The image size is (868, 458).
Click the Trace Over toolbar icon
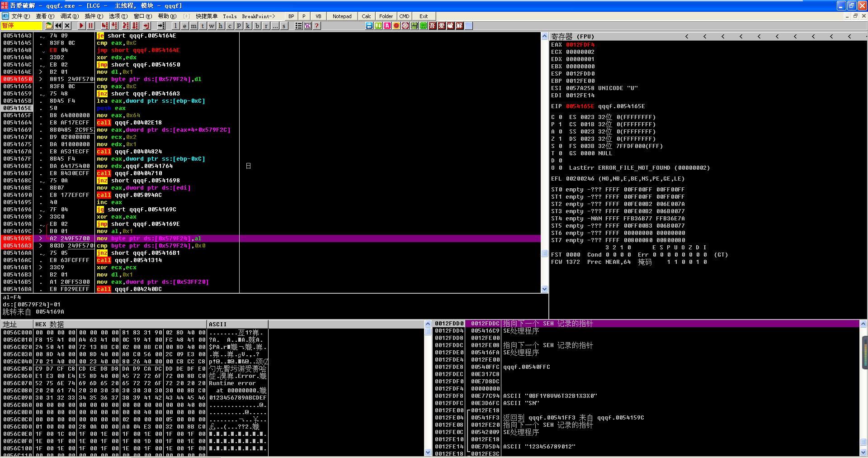pos(135,26)
